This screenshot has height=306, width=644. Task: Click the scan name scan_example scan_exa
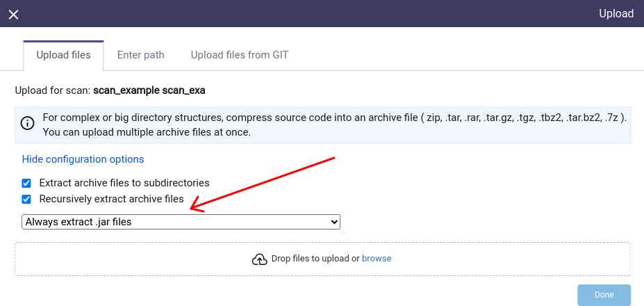149,90
